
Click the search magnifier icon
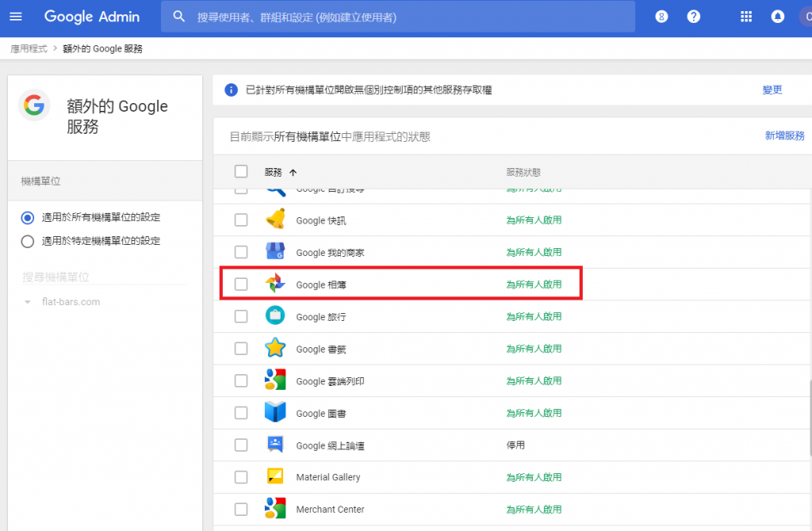pos(178,17)
